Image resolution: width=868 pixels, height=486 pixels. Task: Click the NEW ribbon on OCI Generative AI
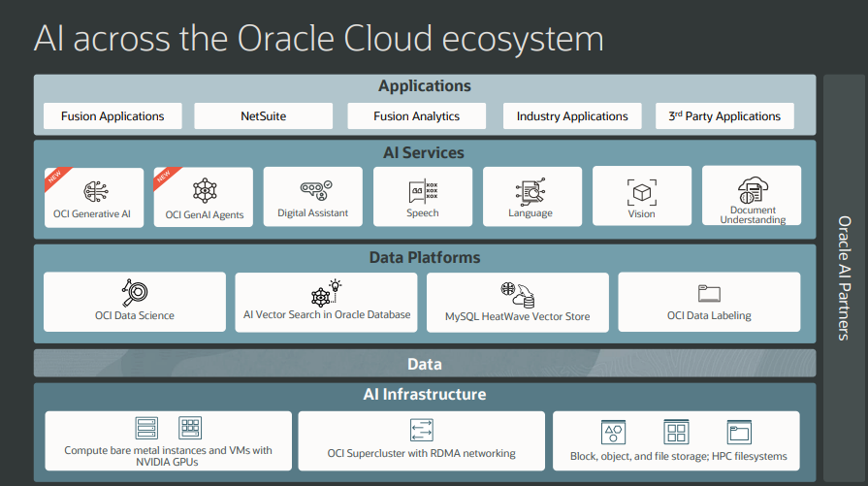point(56,178)
